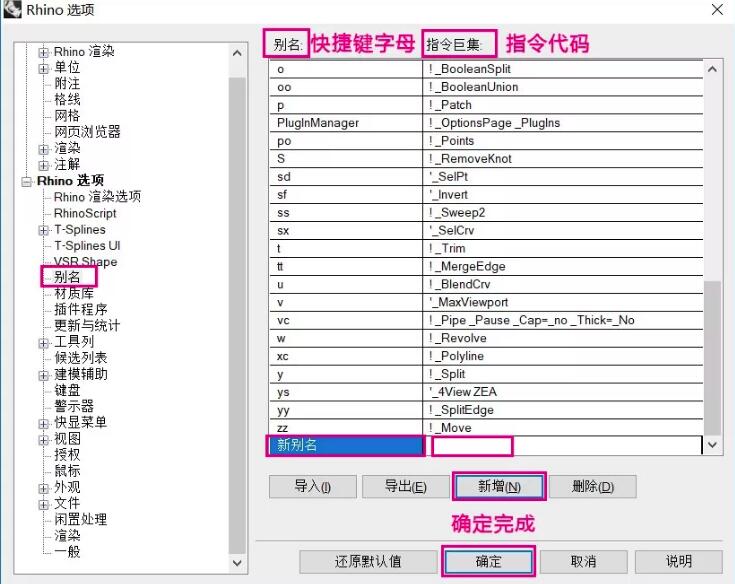
Task: Open the 插件程序 options page
Action: coord(81,309)
